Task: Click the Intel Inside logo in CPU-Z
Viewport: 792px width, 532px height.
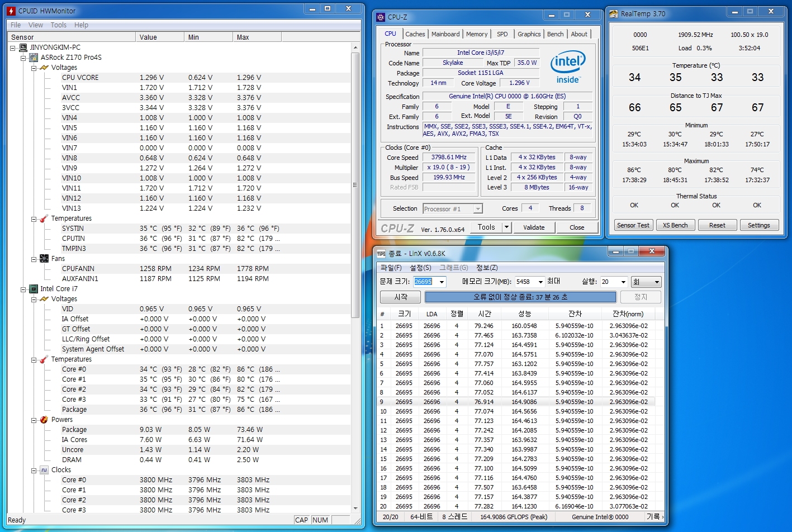Action: (567, 67)
